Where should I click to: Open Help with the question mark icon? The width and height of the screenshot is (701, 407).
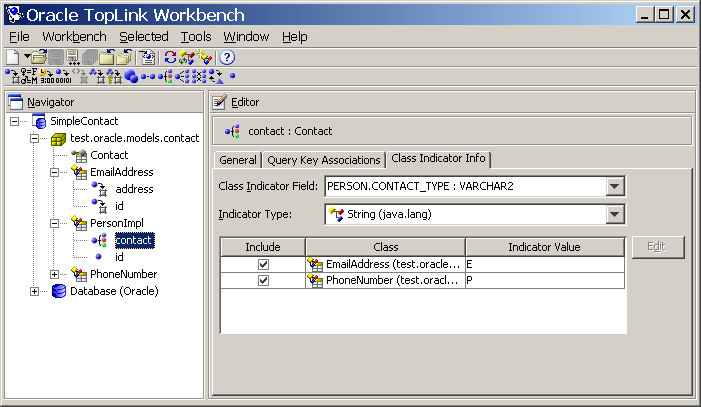[227, 57]
